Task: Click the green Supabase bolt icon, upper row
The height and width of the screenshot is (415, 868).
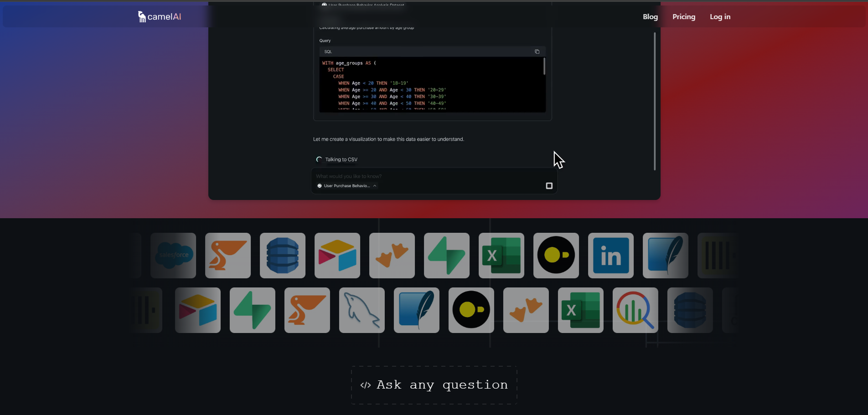Action: (x=447, y=256)
